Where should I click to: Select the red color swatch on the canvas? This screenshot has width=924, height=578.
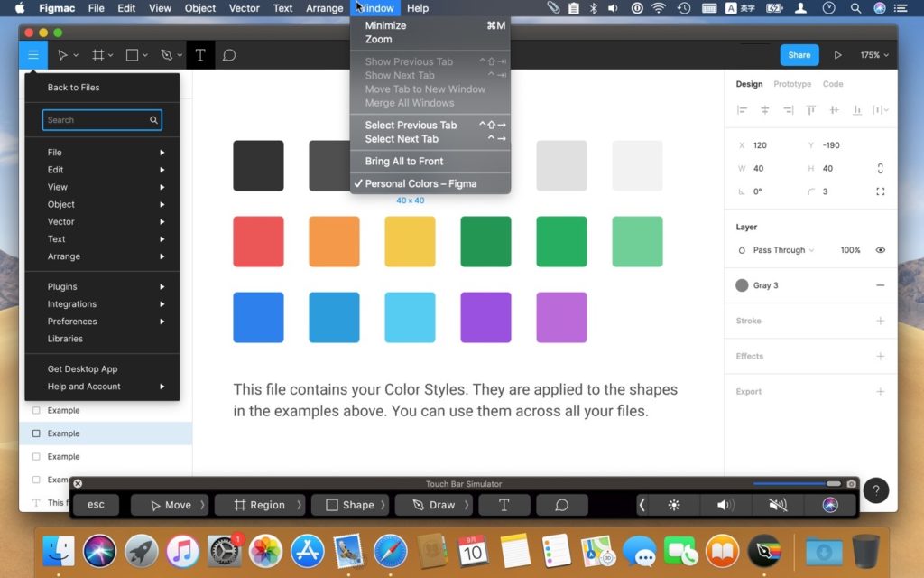pyautogui.click(x=258, y=241)
